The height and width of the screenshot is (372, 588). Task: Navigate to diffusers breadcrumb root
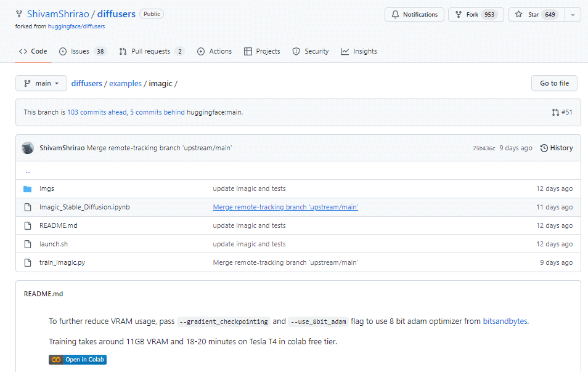click(x=87, y=83)
